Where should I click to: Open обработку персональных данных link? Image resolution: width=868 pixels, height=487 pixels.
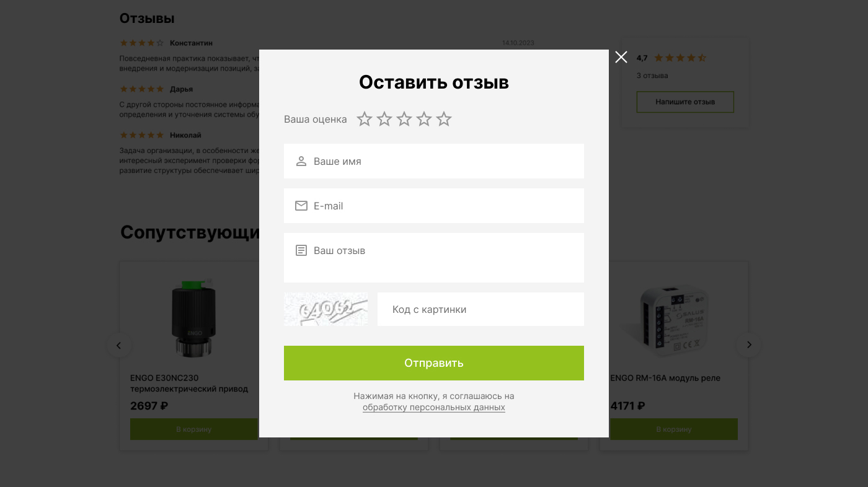(434, 407)
